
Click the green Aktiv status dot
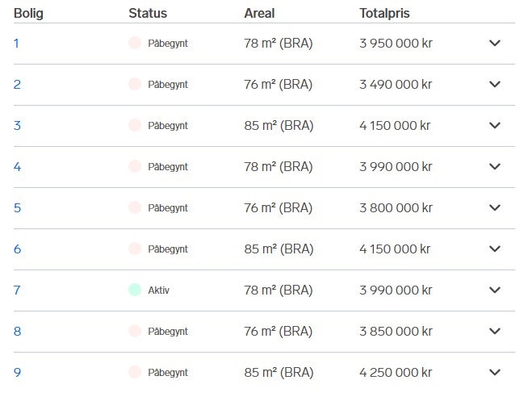[135, 290]
